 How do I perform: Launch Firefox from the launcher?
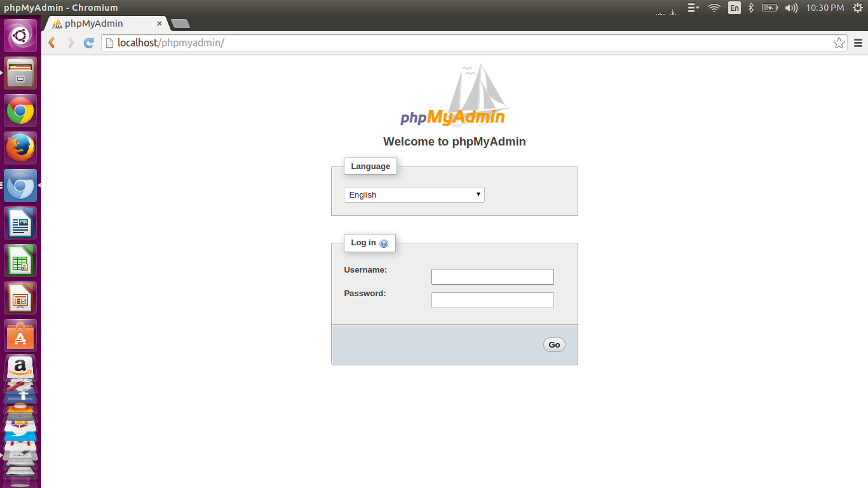point(20,148)
